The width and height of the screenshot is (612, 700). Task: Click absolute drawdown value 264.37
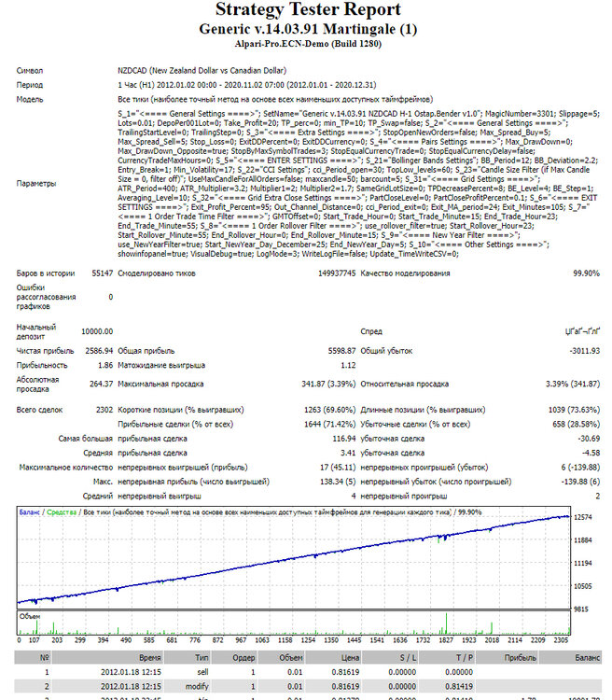(101, 384)
